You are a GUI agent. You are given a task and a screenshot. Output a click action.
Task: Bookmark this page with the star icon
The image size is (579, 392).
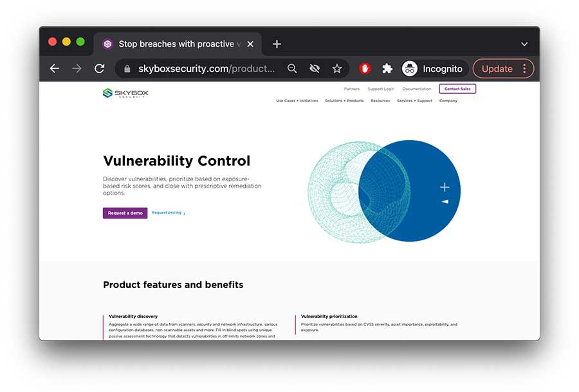[x=336, y=69]
